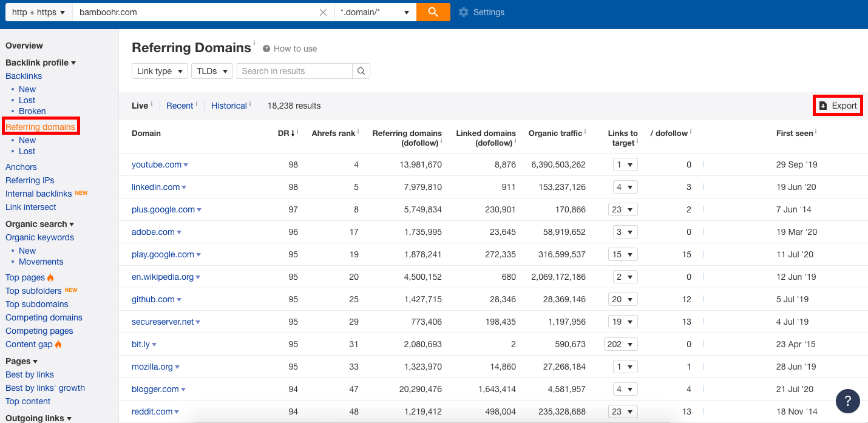Go to Anchors in the sidebar
Viewport: 868px width, 423px height.
(x=21, y=167)
